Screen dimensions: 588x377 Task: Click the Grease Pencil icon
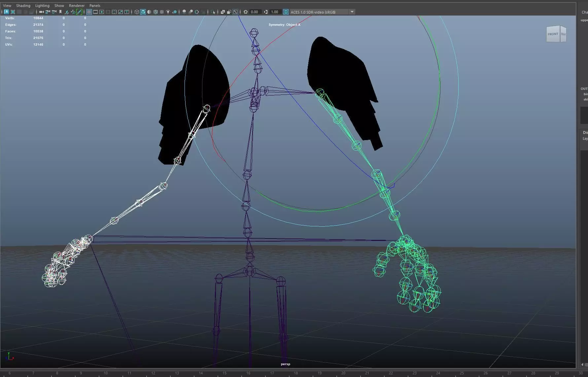tap(79, 12)
